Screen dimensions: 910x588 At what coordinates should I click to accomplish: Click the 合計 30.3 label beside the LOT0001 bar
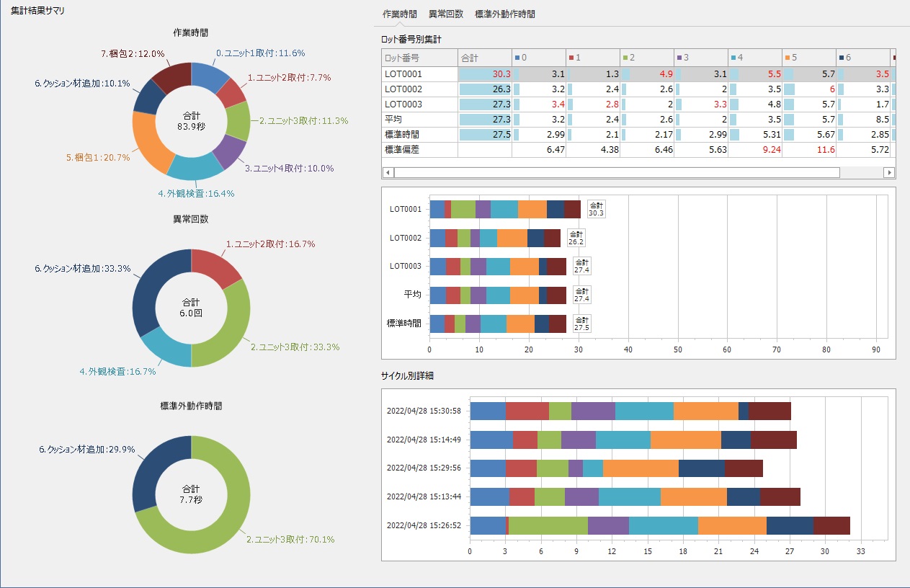596,209
